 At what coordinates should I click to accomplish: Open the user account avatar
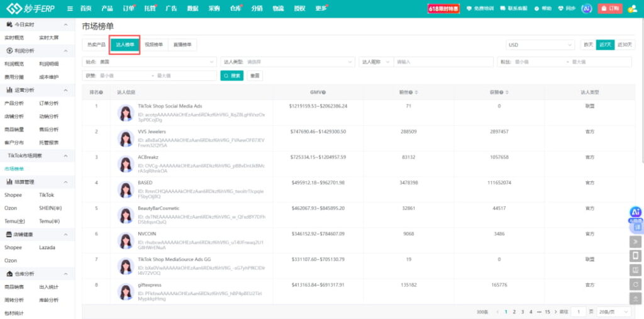633,9
